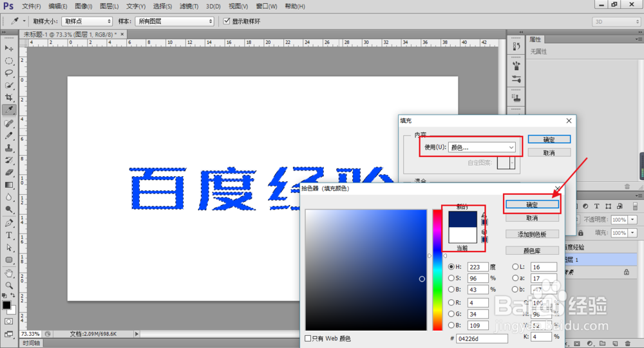Select the L lightness radio button
644x348 pixels.
pyautogui.click(x=515, y=267)
